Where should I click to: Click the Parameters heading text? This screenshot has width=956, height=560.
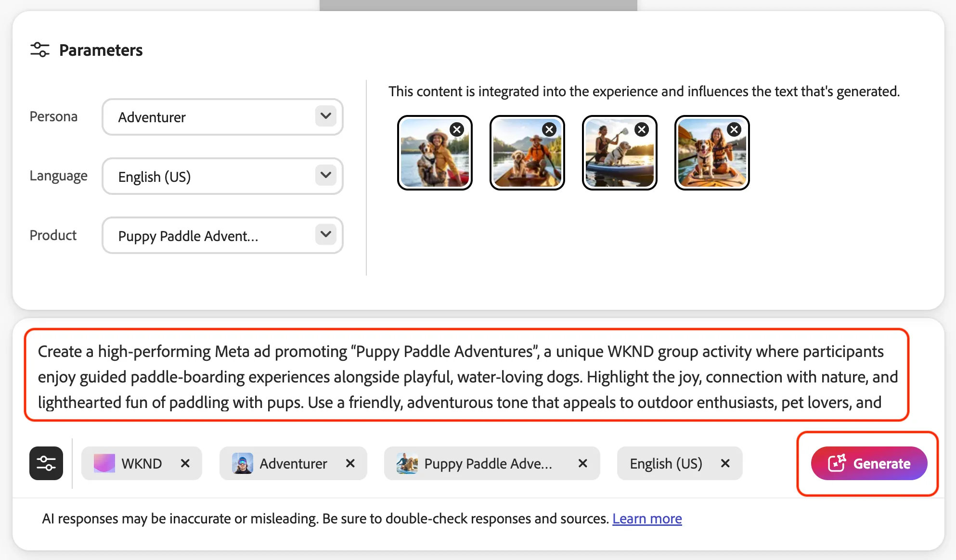[101, 50]
